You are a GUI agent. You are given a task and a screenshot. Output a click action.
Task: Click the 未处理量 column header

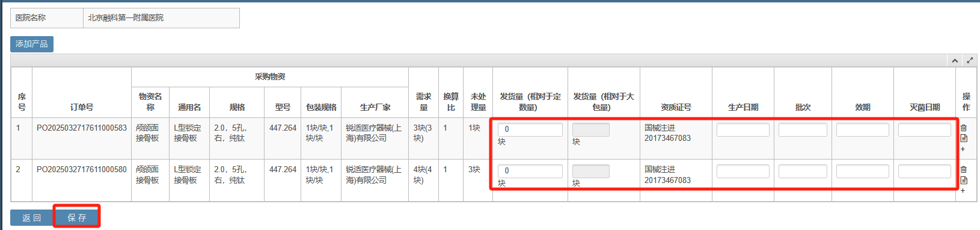478,102
